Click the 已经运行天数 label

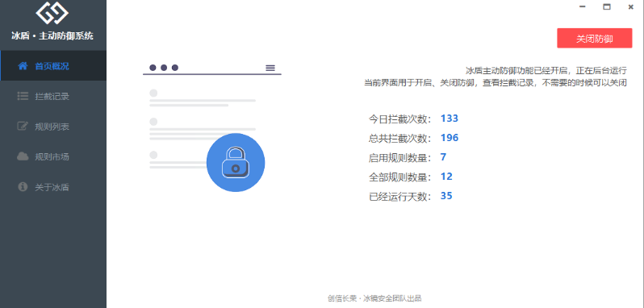(400, 197)
